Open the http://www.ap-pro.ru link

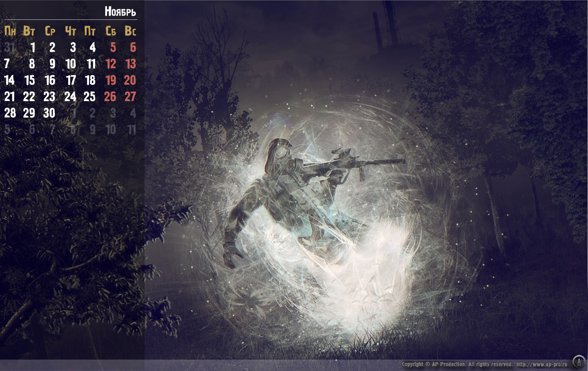point(542,364)
